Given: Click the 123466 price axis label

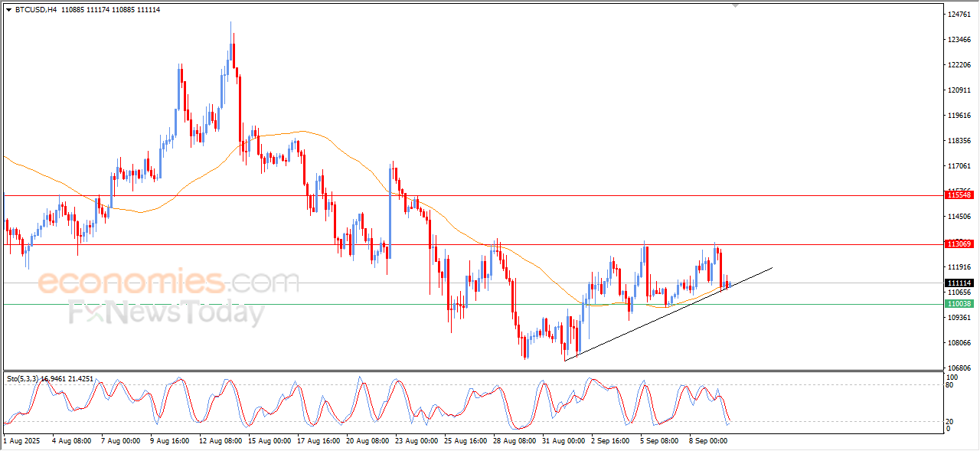Looking at the screenshot, I should point(959,40).
